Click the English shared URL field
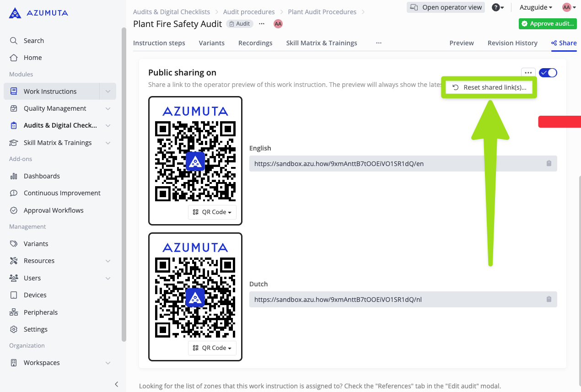 (x=393, y=164)
